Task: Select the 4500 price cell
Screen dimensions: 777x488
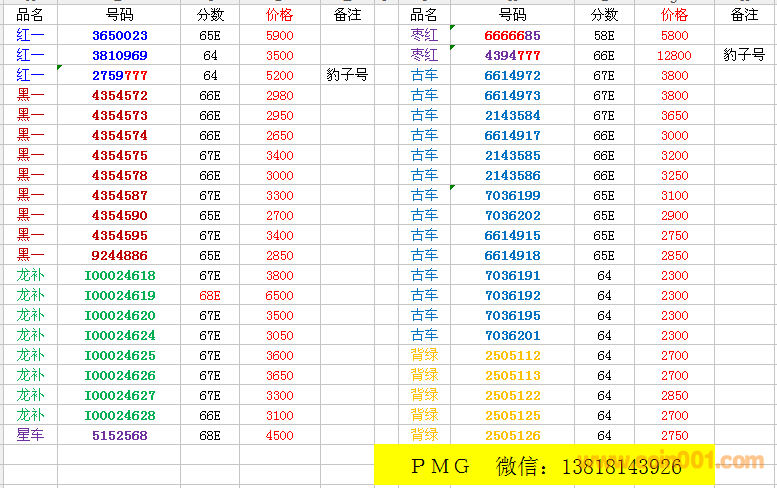Action: (280, 435)
